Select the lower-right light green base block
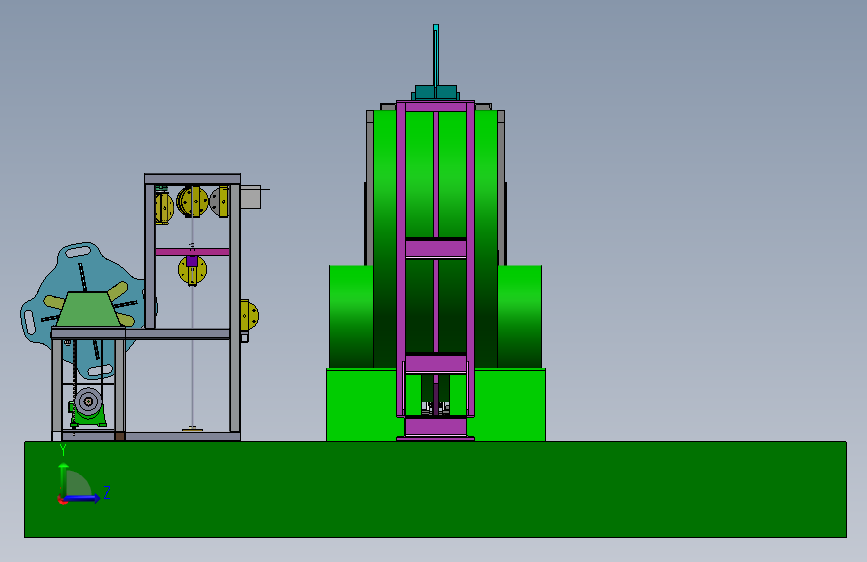 [510, 404]
